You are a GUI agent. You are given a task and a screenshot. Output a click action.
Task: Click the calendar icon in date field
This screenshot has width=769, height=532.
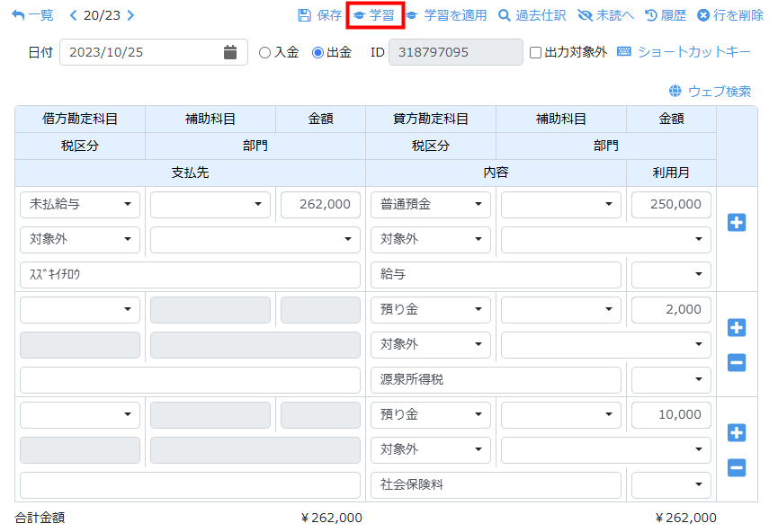230,52
